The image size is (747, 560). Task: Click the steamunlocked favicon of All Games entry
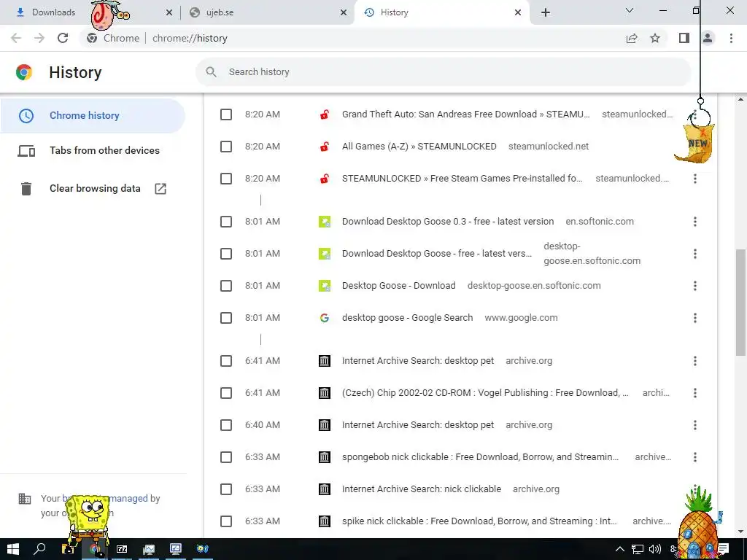pyautogui.click(x=325, y=146)
